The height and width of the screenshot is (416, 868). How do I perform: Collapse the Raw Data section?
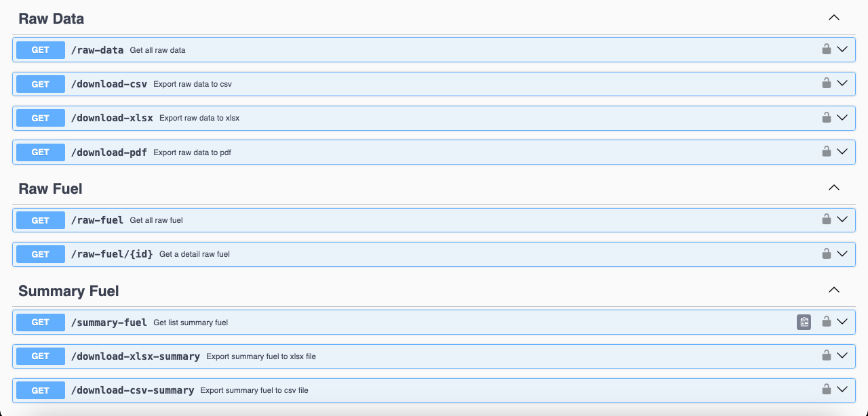[834, 18]
